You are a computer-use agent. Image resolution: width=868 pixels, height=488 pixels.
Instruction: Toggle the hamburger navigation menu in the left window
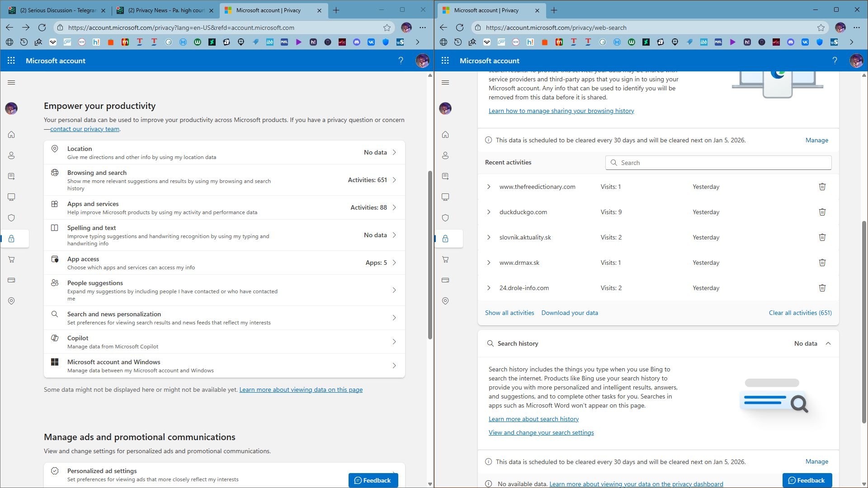11,82
